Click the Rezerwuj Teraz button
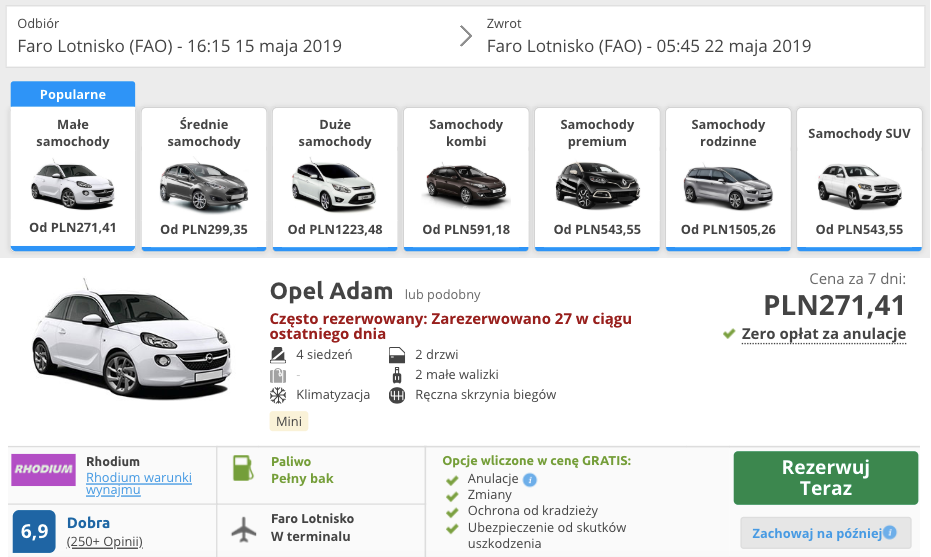Screen dimensions: 931x557 tap(826, 478)
